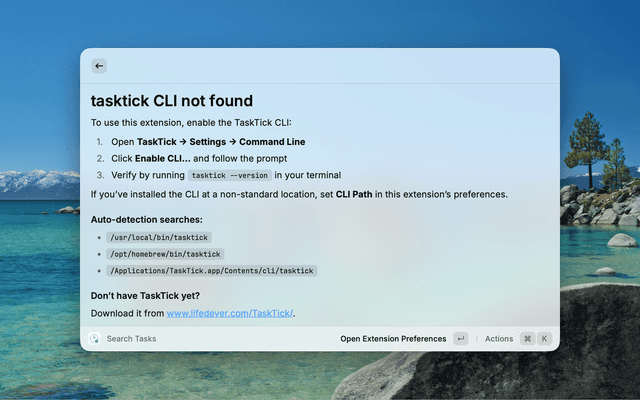Open Extension Preferences from the action bar
640x400 pixels.
(x=393, y=339)
